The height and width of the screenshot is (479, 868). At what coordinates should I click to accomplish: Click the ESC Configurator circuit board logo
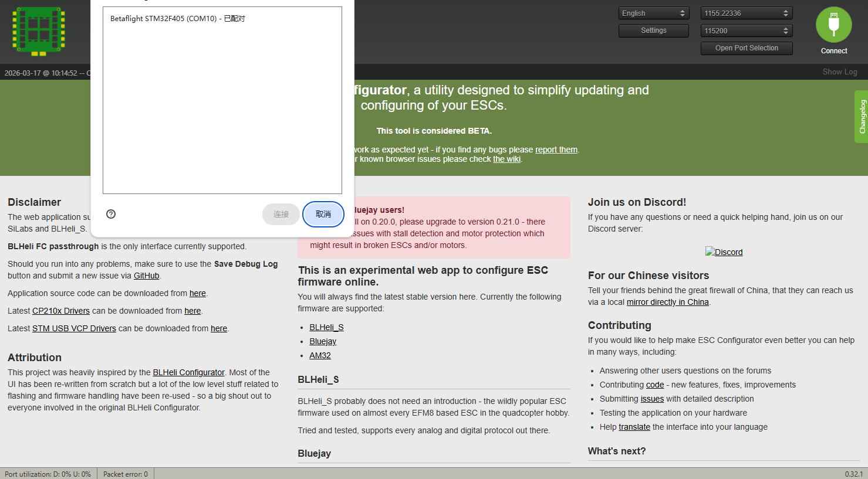click(39, 31)
